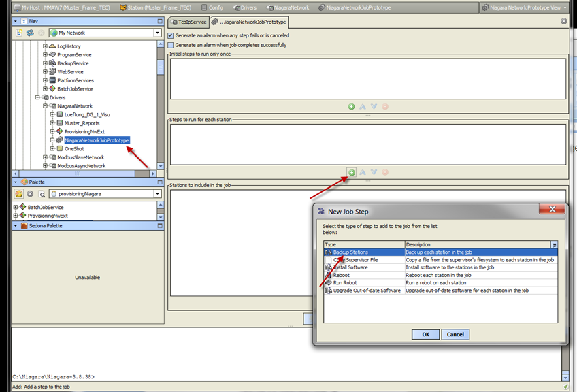Expand the OneShot node
577x392 pixels.
(x=52, y=149)
